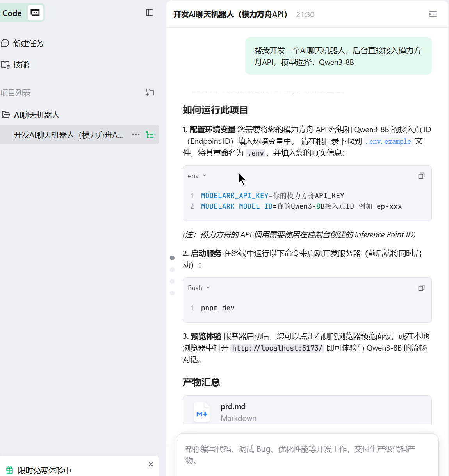This screenshot has height=476, width=449.
Task: Open the 技能 skills page
Action: 21,64
